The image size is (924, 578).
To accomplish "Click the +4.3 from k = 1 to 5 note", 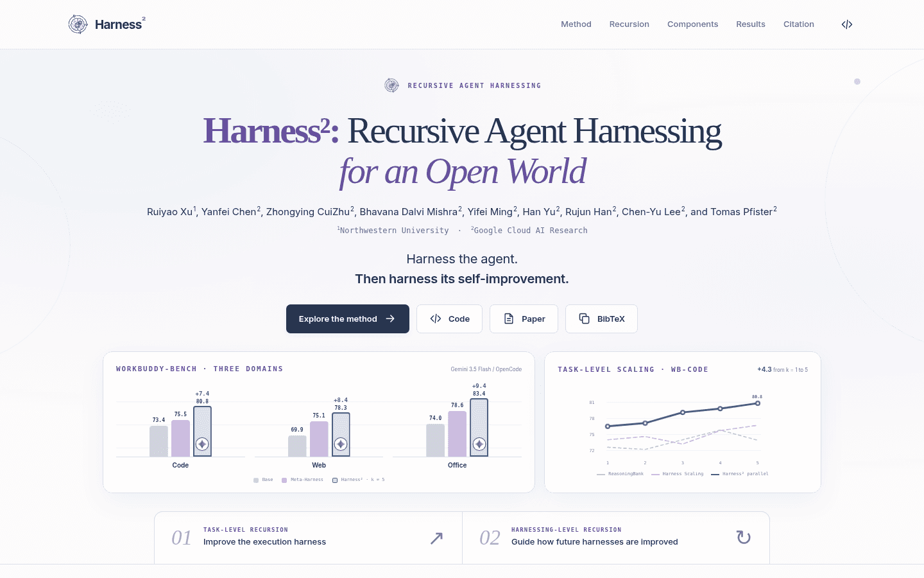I will pos(782,369).
